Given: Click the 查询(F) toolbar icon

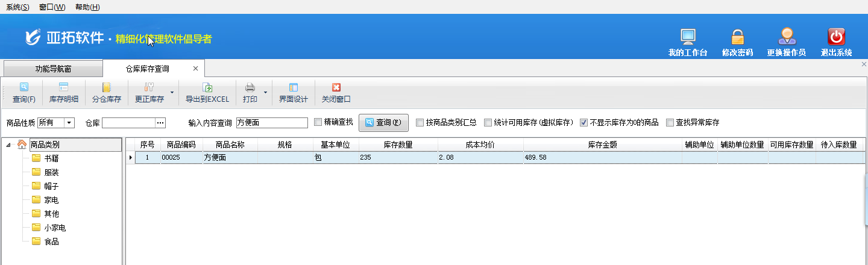Looking at the screenshot, I should coord(24,88).
